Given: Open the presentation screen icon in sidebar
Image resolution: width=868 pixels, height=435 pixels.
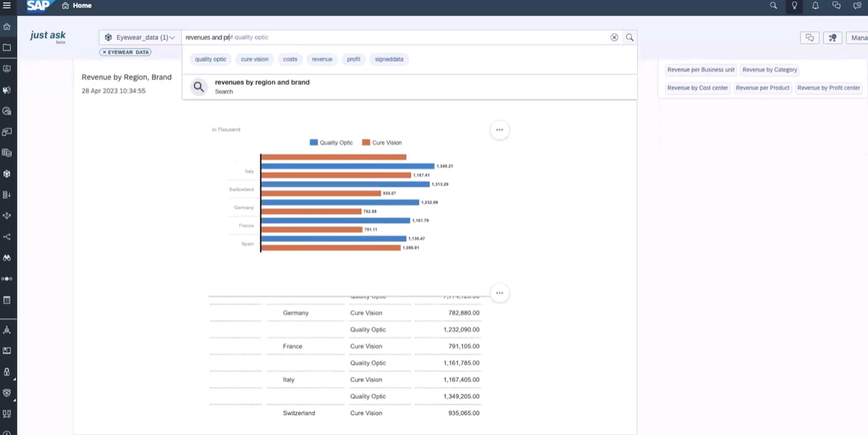Looking at the screenshot, I should 7,69.
